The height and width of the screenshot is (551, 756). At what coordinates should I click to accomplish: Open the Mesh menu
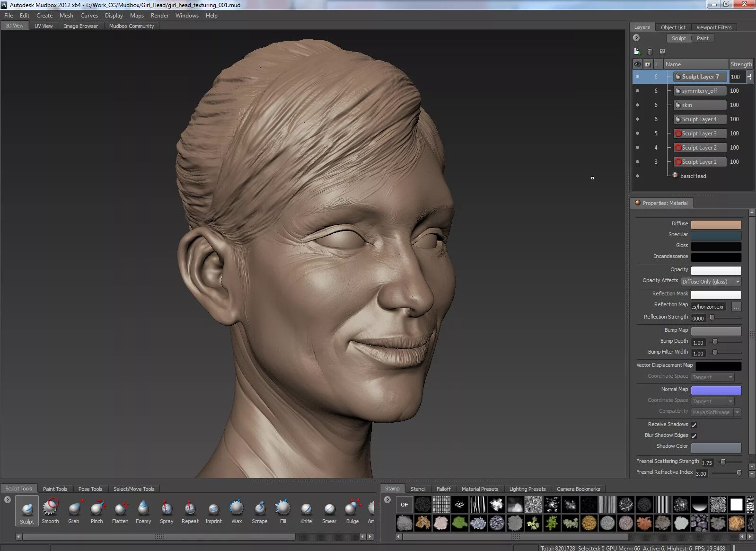coord(66,16)
